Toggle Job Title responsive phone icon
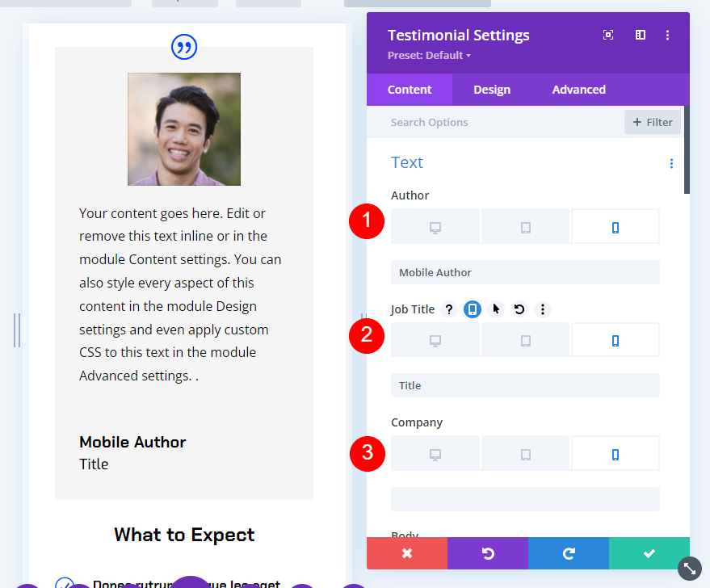The image size is (710, 588). [473, 309]
